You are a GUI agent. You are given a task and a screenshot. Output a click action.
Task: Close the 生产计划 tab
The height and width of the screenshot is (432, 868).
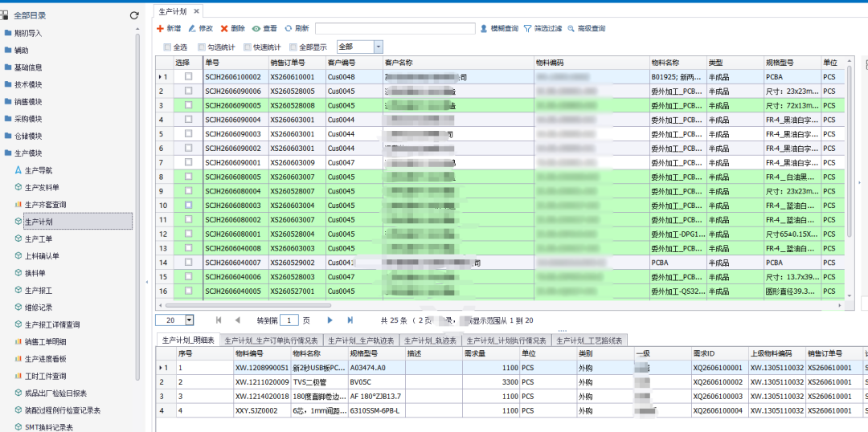(x=196, y=11)
